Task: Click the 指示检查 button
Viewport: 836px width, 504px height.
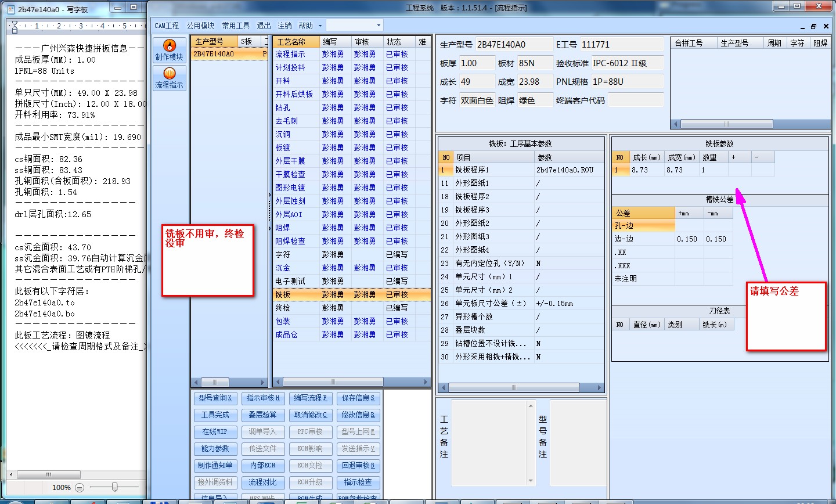Action: tap(358, 483)
